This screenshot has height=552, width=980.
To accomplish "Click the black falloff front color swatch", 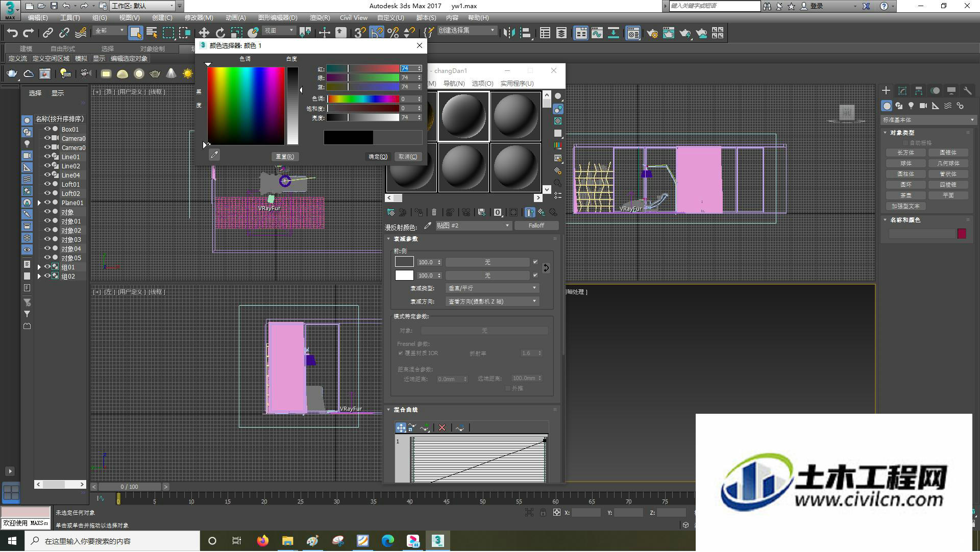I will [x=404, y=262].
